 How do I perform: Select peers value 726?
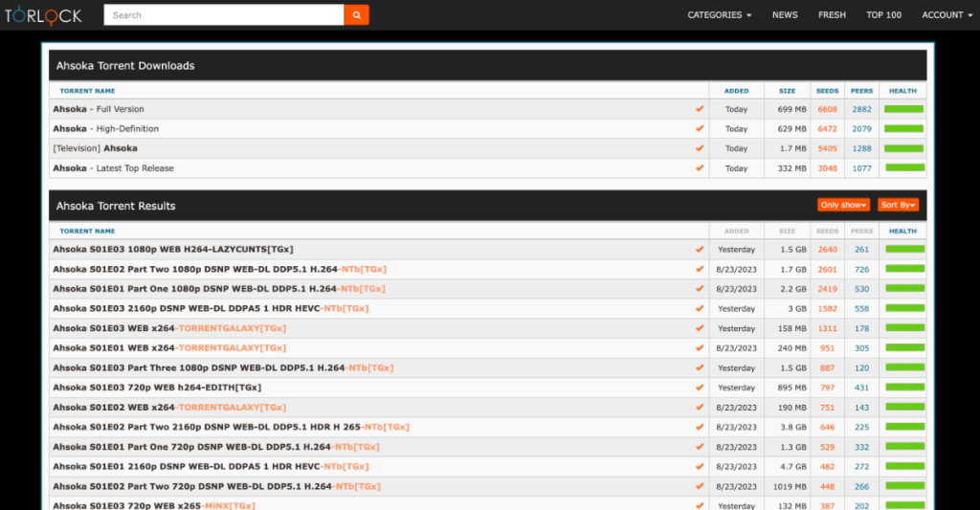click(x=862, y=270)
